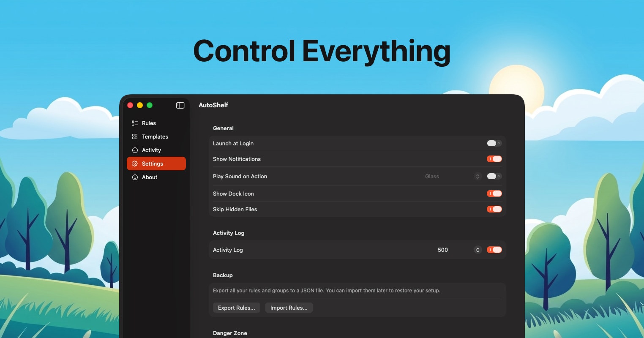Screen dimensions: 644x338
Task: Click the Control Everything headline
Action: [x=322, y=52]
